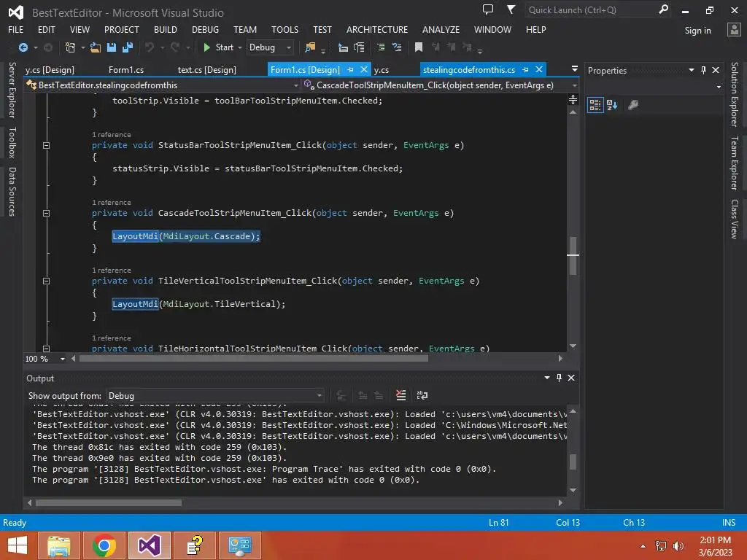Open the document tabs overflow dropdown

coord(575,69)
